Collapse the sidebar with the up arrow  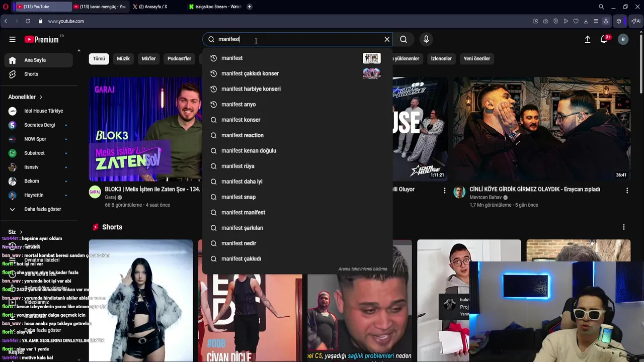pos(78,51)
